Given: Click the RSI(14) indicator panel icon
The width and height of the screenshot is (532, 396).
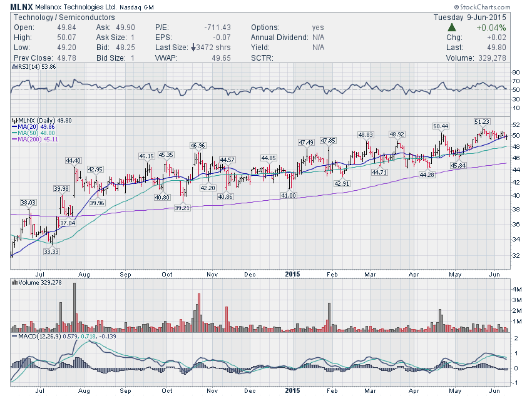Looking at the screenshot, I should (x=14, y=67).
